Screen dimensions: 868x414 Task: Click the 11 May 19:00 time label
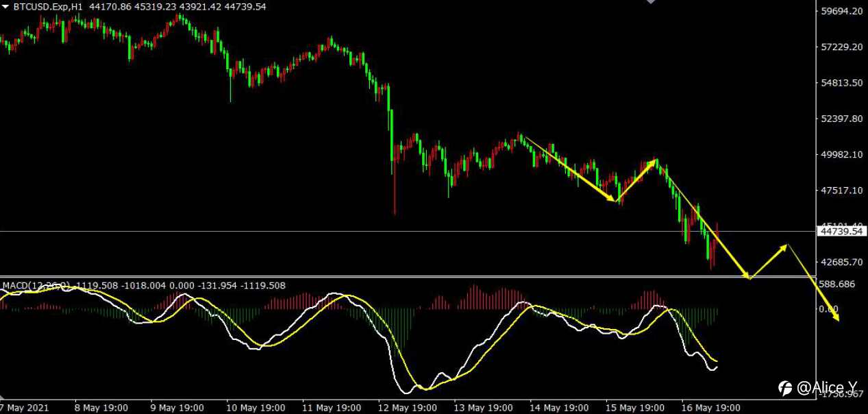point(332,408)
